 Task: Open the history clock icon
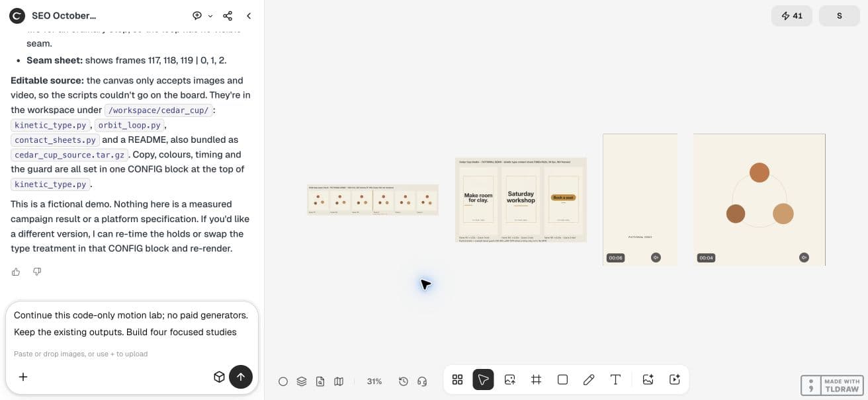[404, 381]
